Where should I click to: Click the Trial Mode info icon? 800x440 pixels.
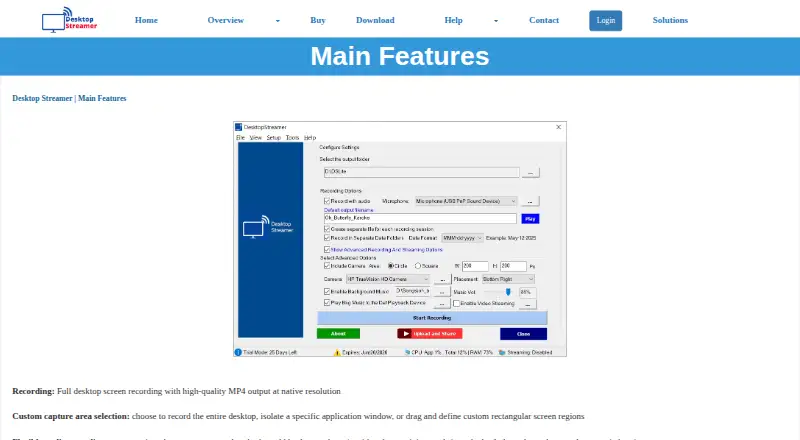238,352
